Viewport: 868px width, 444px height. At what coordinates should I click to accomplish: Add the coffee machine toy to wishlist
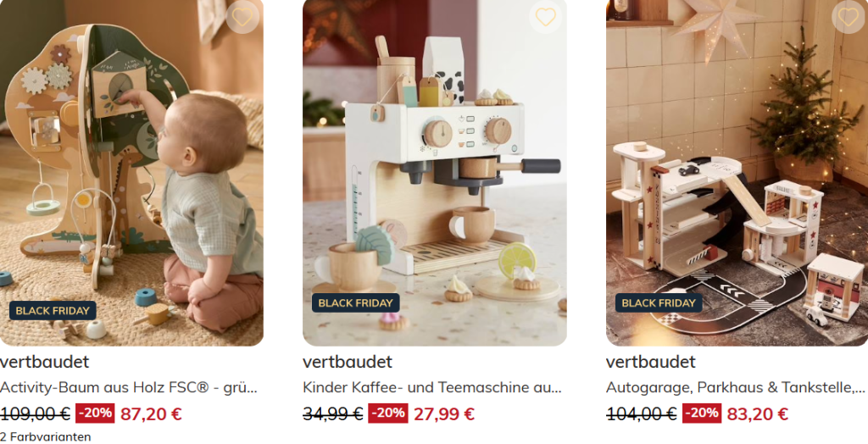click(546, 17)
